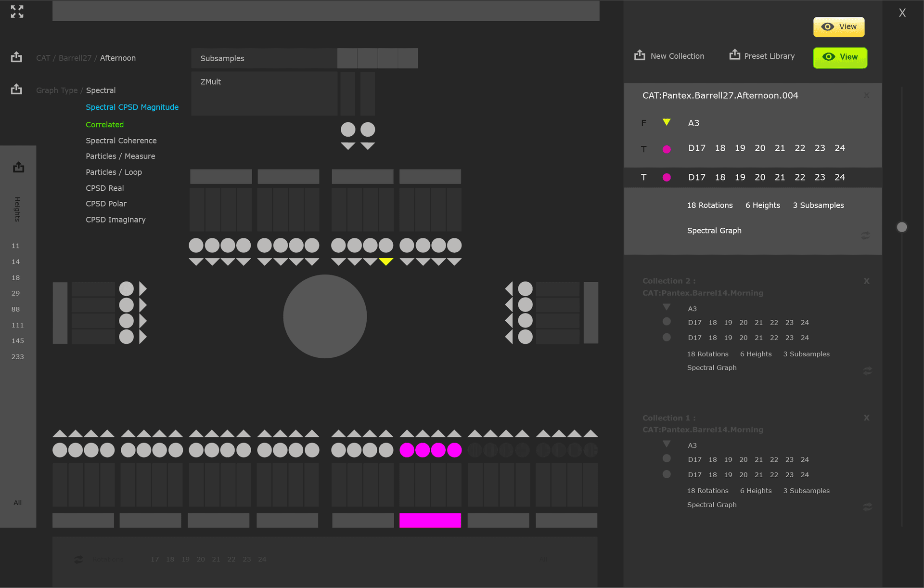Click the magenta bar at bottom
Screen dimensions: 924x588
tap(430, 520)
